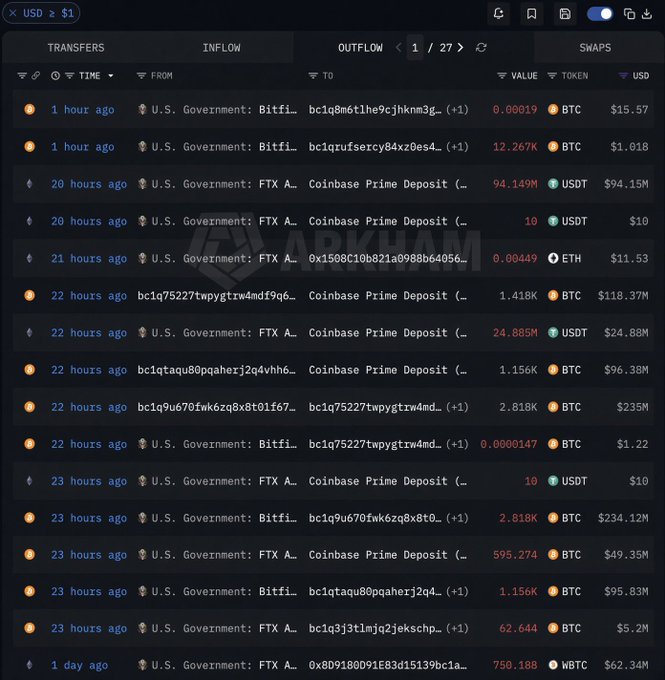Click the WBTC token in the $62.34M row

pos(567,665)
